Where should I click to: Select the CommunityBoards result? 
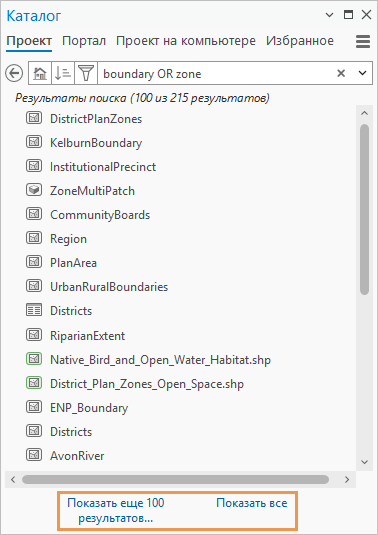coord(100,215)
